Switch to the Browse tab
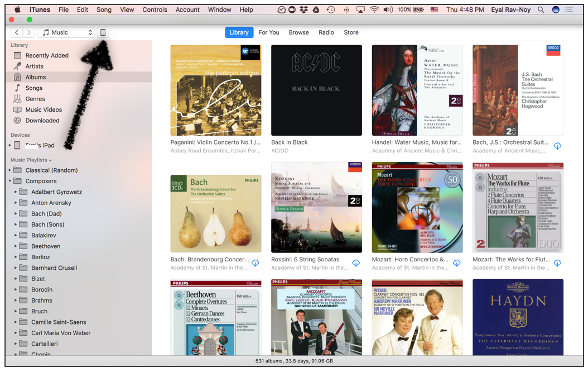This screenshot has width=588, height=372. point(298,32)
